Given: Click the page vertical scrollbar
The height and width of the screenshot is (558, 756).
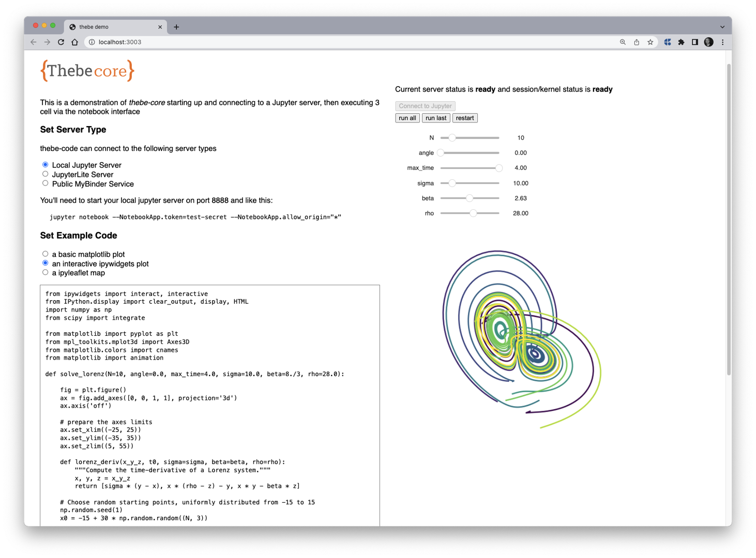Looking at the screenshot, I should (729, 220).
